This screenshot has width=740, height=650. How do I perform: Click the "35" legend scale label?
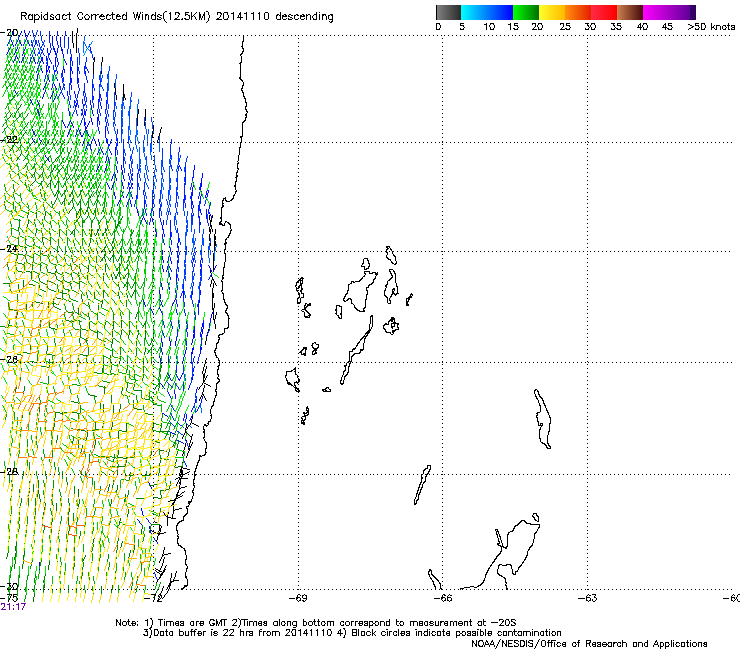tap(616, 27)
